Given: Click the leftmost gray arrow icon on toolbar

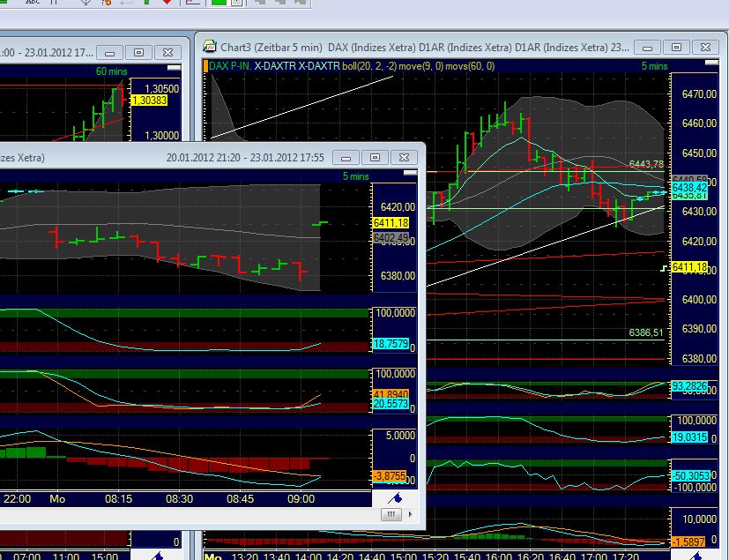Looking at the screenshot, I should click(260, 4).
